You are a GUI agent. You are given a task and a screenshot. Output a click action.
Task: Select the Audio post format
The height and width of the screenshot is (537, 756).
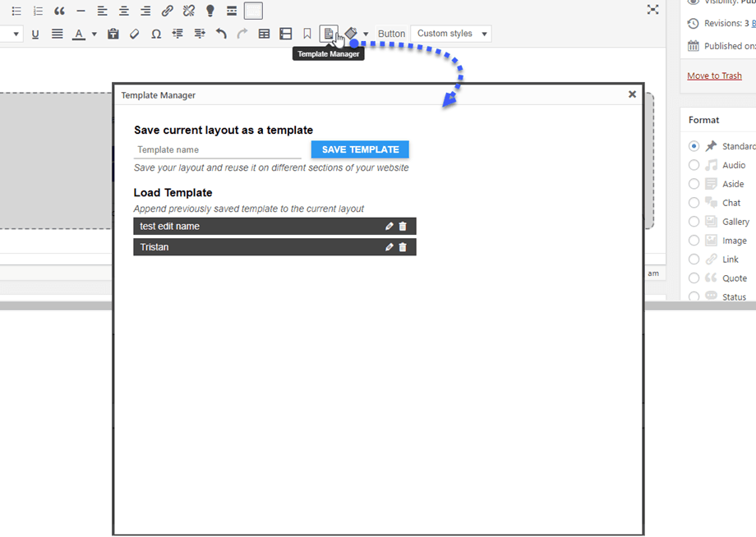694,165
